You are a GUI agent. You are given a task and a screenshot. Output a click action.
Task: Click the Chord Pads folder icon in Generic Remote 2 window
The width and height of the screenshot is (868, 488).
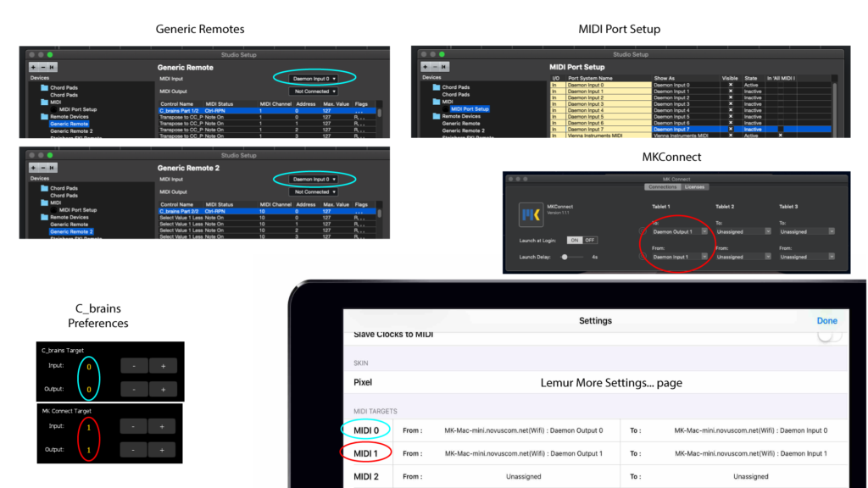click(44, 188)
